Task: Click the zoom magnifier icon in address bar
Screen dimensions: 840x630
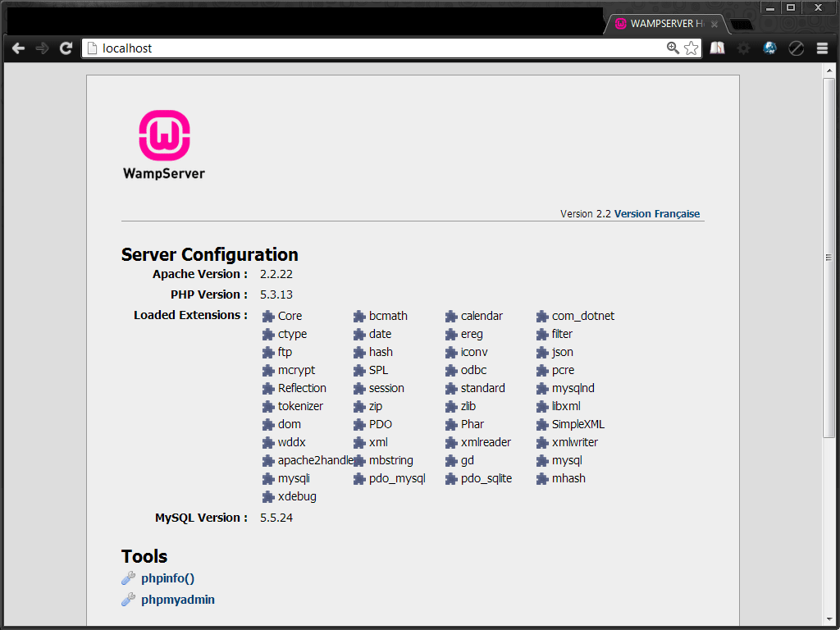Action: click(673, 48)
